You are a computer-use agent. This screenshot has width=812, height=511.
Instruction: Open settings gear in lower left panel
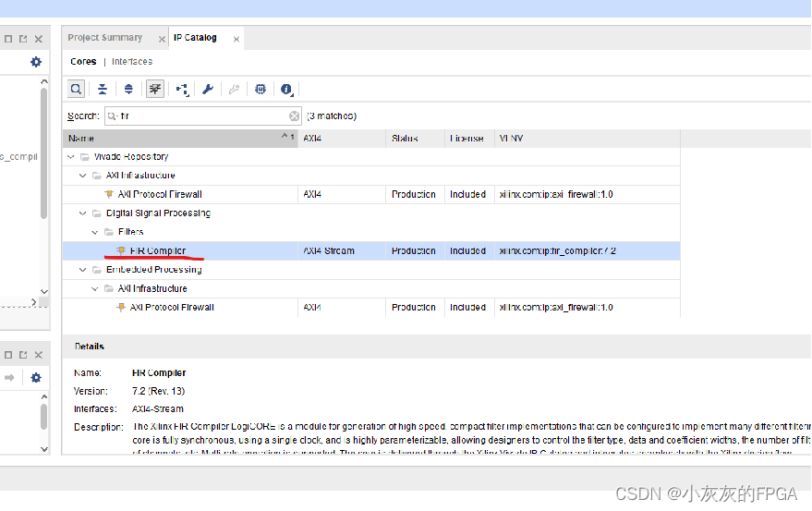(x=36, y=378)
